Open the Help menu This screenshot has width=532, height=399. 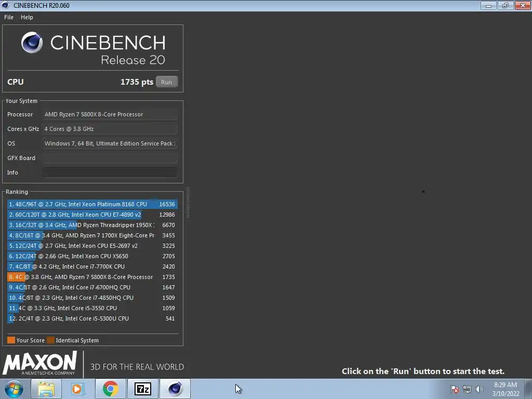[x=27, y=17]
